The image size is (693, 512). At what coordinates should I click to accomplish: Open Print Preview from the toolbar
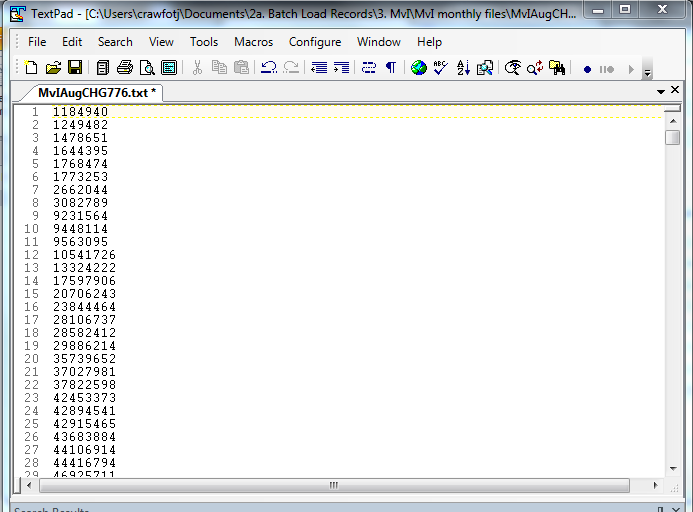(x=147, y=68)
